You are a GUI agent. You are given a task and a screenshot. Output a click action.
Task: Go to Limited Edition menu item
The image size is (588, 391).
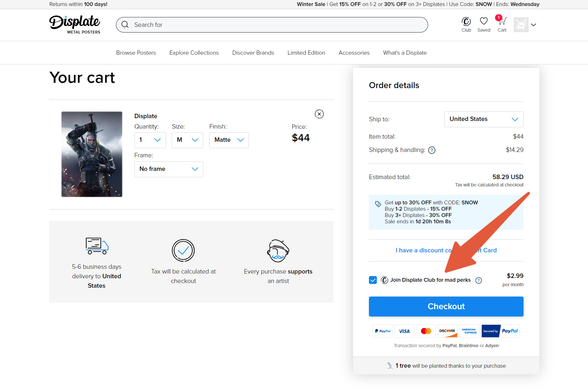[x=306, y=53]
